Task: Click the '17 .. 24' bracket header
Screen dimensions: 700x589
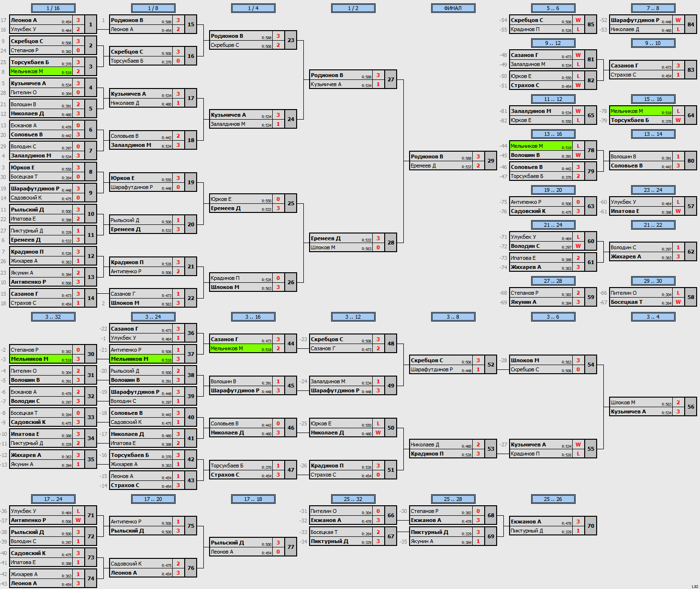Action: [x=53, y=499]
